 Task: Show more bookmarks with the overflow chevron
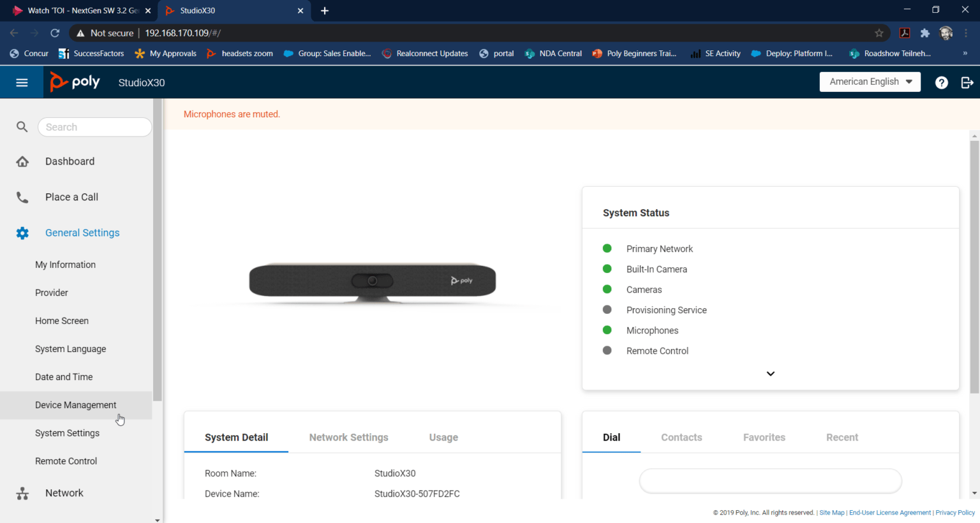[x=965, y=54]
